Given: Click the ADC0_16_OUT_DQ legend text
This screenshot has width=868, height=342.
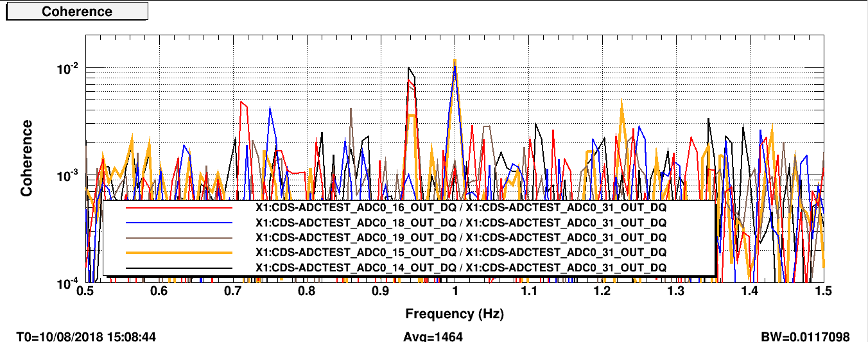Looking at the screenshot, I should 460,208.
